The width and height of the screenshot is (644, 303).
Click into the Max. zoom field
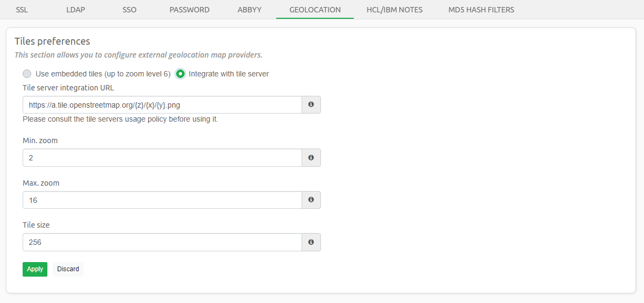coord(162,200)
